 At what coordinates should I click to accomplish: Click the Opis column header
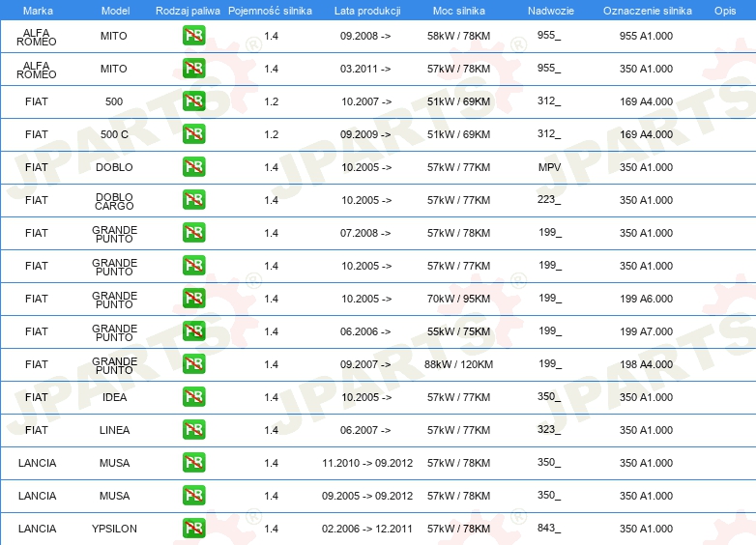click(x=725, y=11)
